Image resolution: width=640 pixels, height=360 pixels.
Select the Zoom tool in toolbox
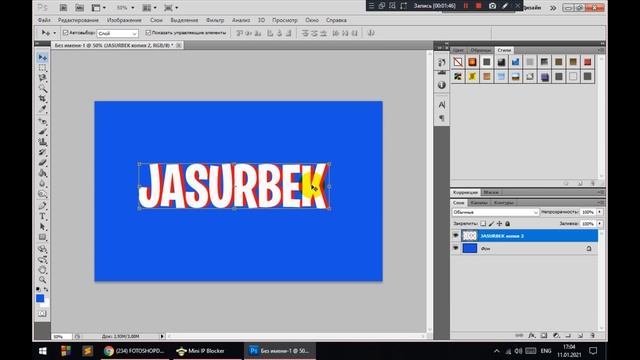[x=42, y=280]
